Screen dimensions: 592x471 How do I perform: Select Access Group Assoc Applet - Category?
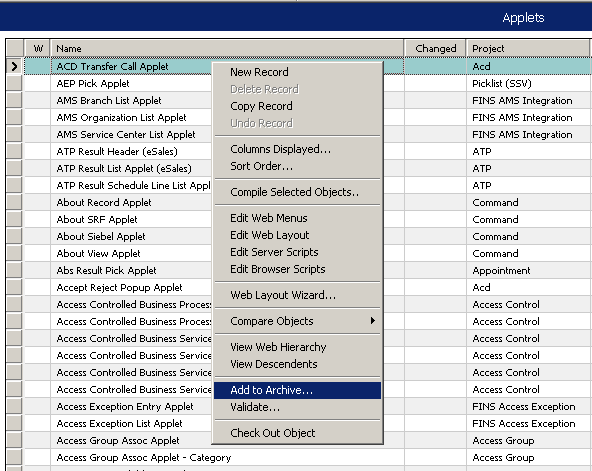click(143, 457)
